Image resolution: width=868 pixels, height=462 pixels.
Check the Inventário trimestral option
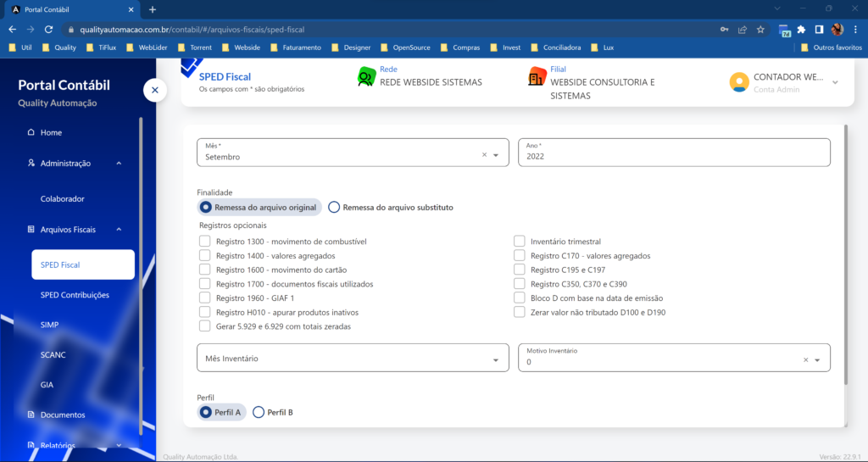tap(520, 242)
